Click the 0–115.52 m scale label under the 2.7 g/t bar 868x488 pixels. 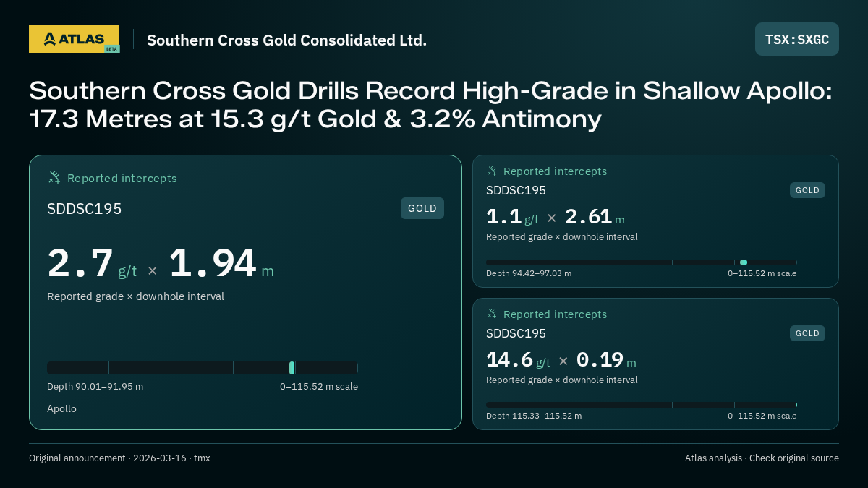319,386
